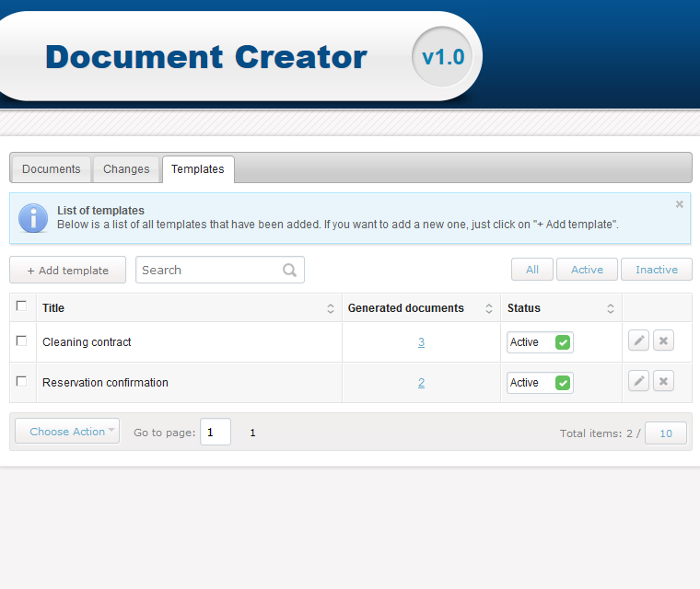The width and height of the screenshot is (700, 589).
Task: Switch to the Documents tab
Action: 52,169
